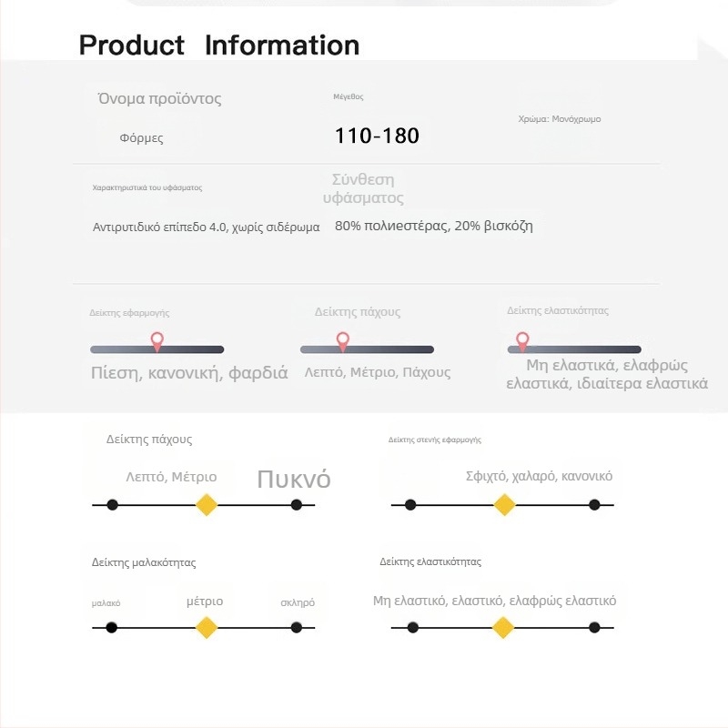728x728 pixels.
Task: Click the 80% πολυεστέρας, 20% βισκόζη text
Action: pyautogui.click(x=433, y=226)
